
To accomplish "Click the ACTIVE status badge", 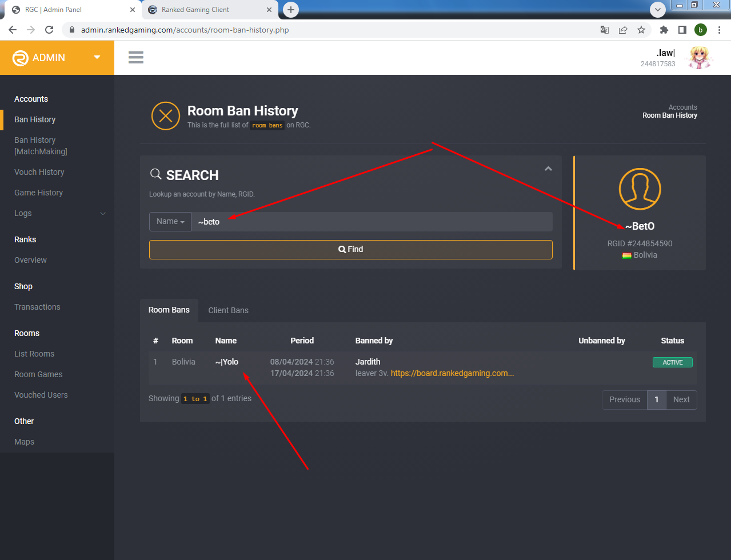I will point(673,362).
